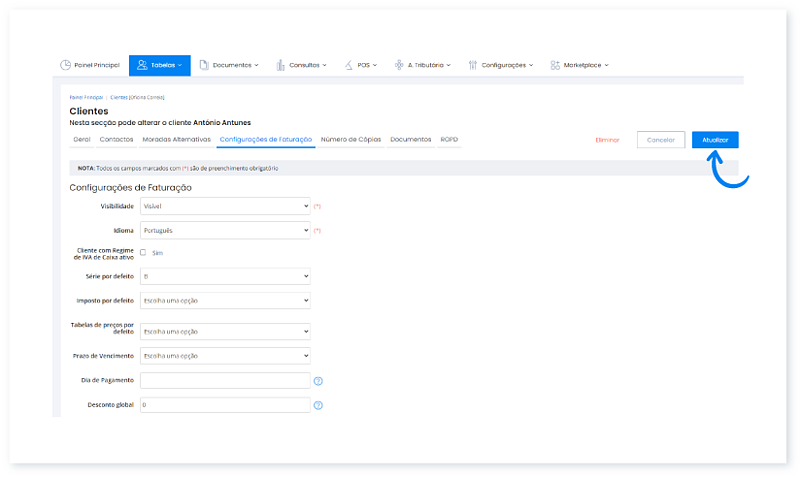Open the Painel Principal dashboard

pyautogui.click(x=91, y=65)
